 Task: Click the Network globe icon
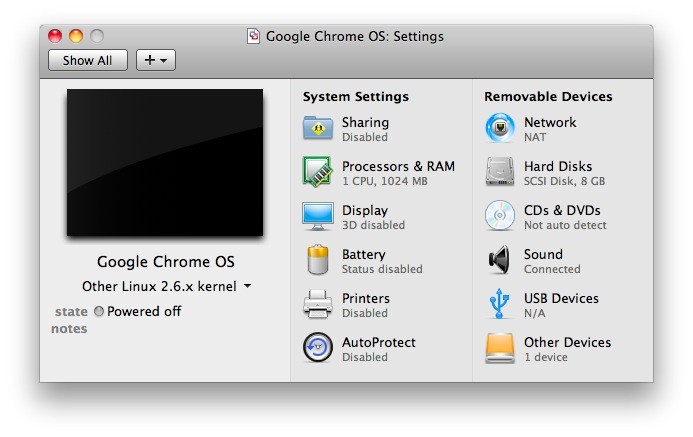tap(500, 128)
